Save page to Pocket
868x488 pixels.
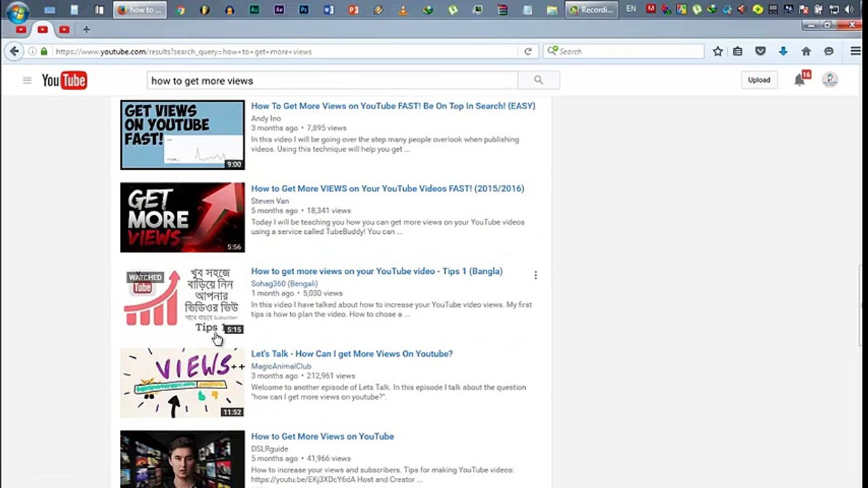pos(760,52)
